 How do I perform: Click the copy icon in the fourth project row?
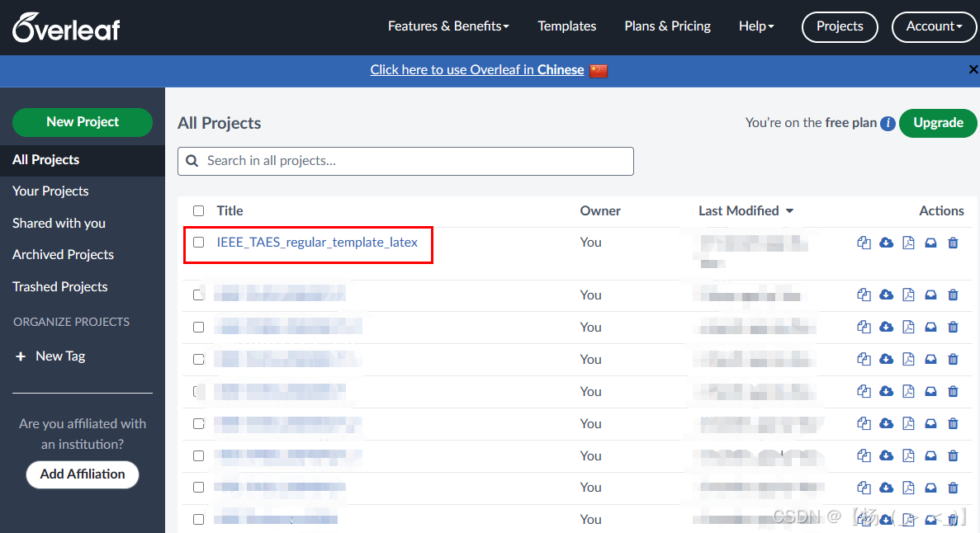coord(864,359)
